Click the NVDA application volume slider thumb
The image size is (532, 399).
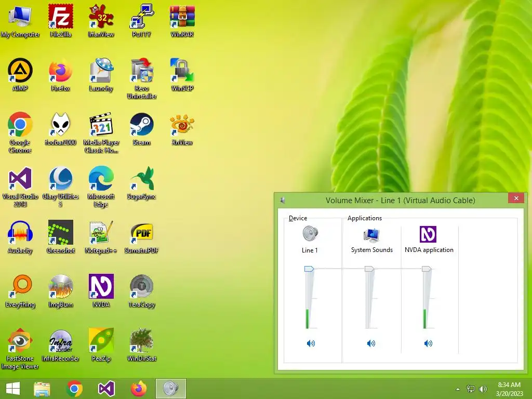[x=427, y=269]
